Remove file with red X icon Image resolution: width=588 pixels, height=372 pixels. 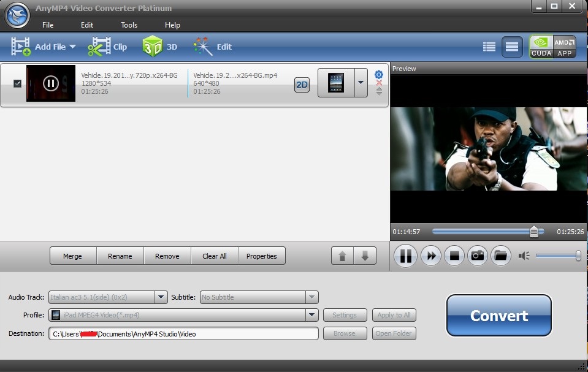(379, 83)
